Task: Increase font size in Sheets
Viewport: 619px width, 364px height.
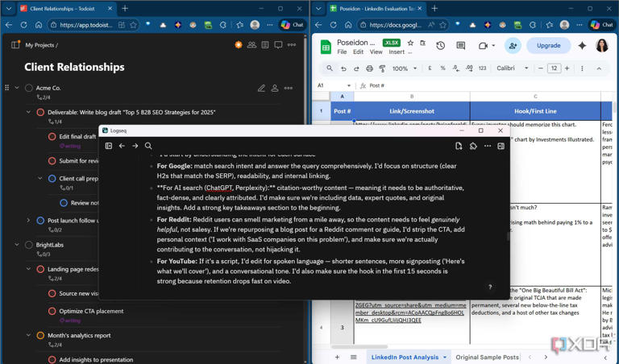Action: pos(567,68)
